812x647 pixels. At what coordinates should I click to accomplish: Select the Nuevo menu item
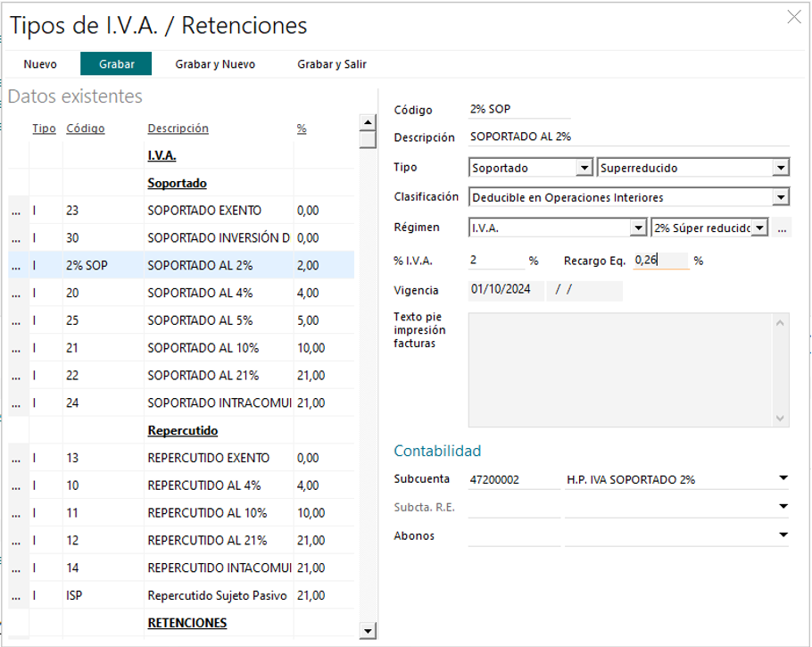point(40,64)
